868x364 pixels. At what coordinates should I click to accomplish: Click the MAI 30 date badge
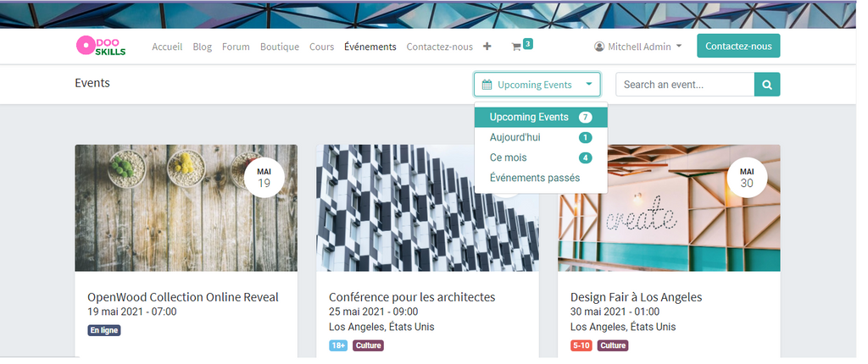(747, 178)
